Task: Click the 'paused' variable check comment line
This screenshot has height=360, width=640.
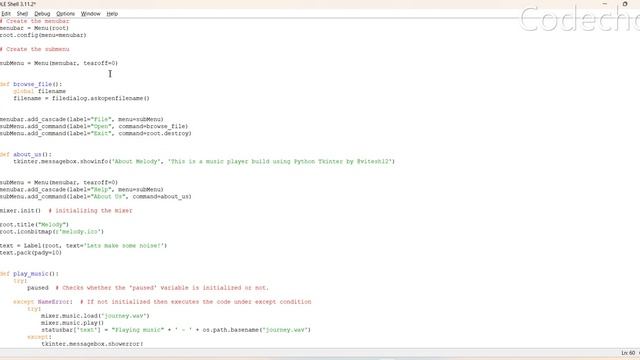Action: tap(148, 288)
